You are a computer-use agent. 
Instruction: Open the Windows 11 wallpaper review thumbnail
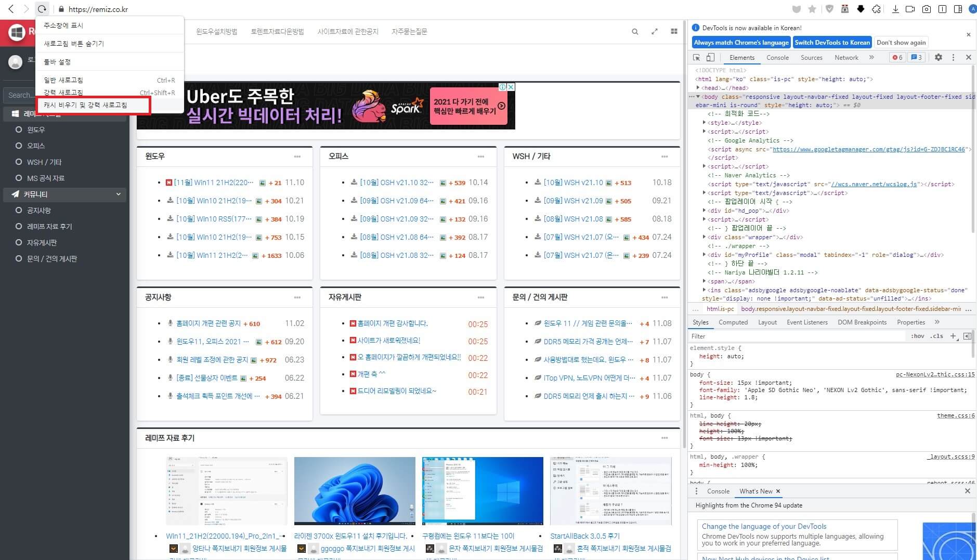[x=355, y=491]
